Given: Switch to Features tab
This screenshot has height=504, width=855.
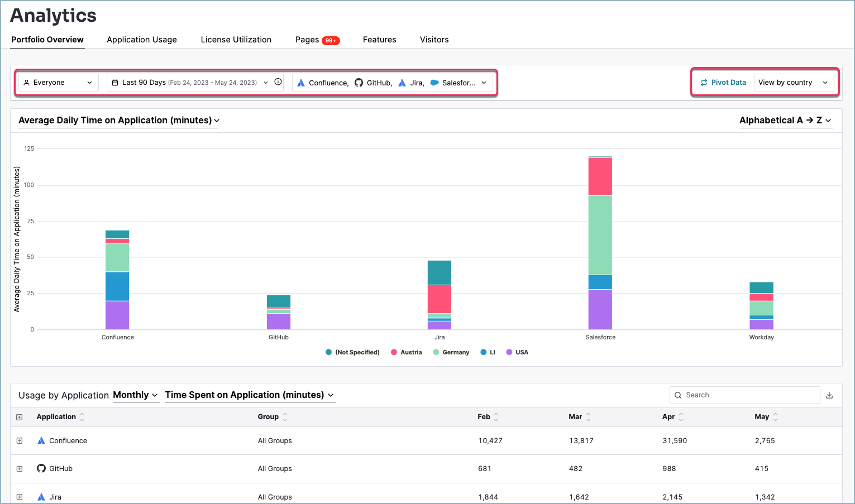Looking at the screenshot, I should coord(380,40).
